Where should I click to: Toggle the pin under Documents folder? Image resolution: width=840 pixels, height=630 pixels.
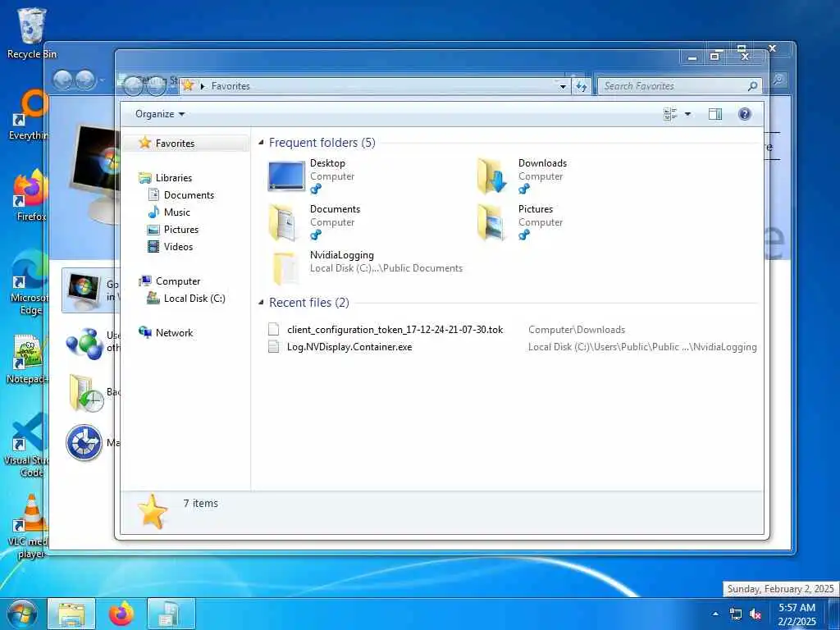pos(316,235)
